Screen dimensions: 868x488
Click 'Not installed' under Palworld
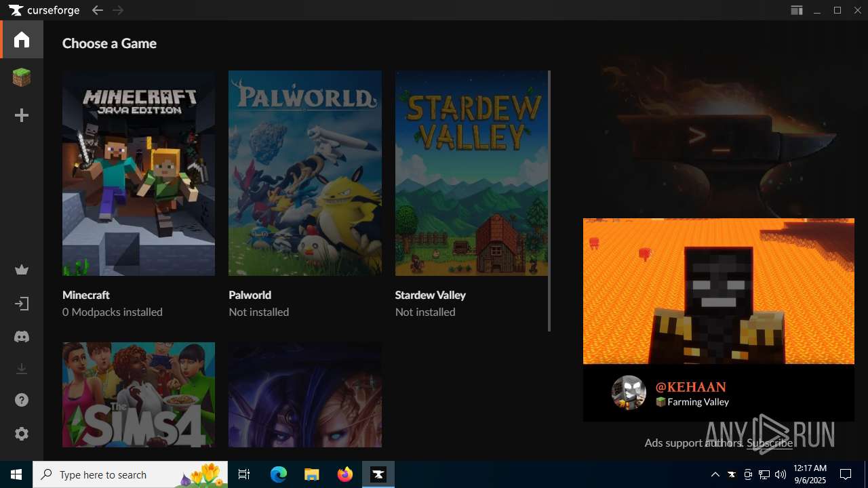click(259, 312)
